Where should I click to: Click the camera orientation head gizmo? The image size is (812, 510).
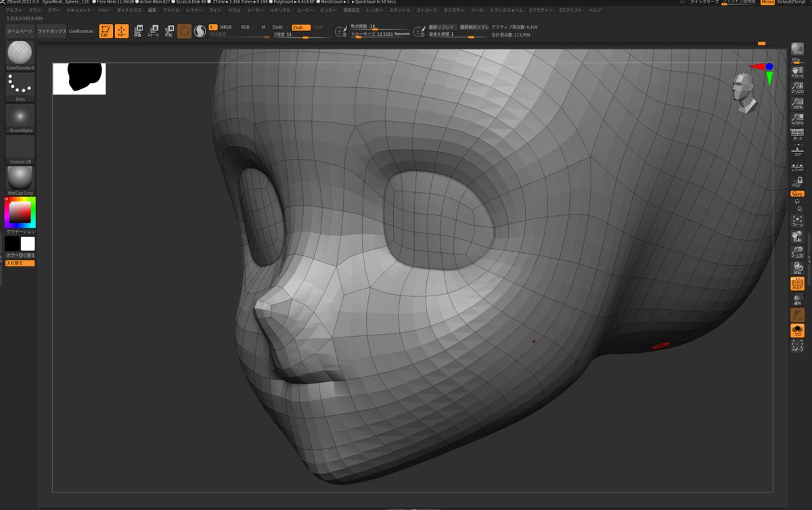tap(744, 93)
